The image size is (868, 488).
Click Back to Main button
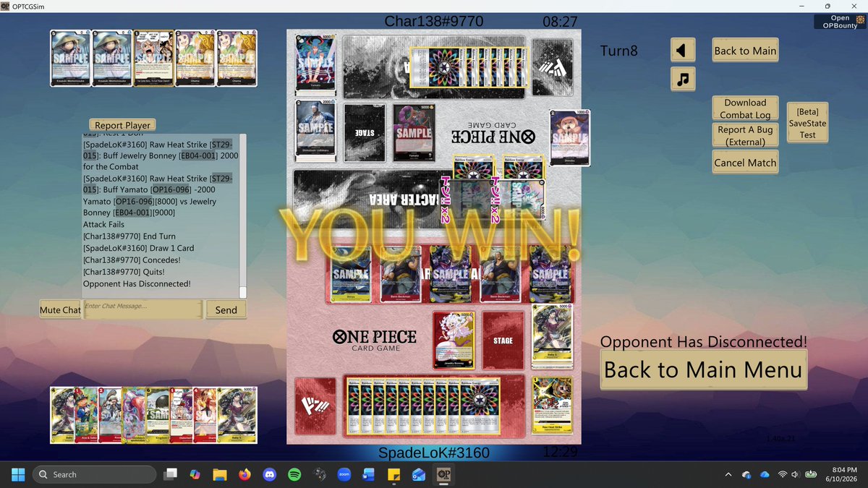point(745,51)
